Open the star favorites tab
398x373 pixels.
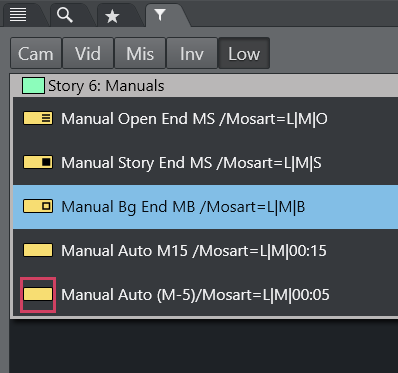[x=112, y=16]
